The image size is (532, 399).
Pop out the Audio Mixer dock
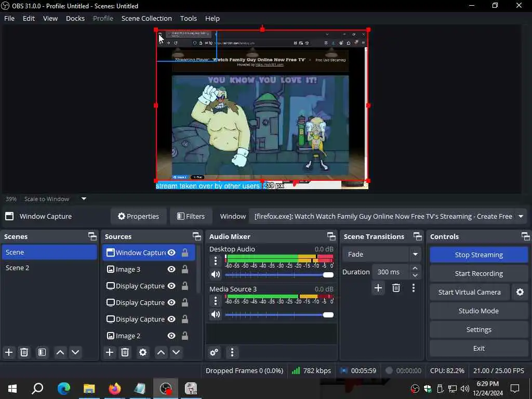tap(331, 236)
